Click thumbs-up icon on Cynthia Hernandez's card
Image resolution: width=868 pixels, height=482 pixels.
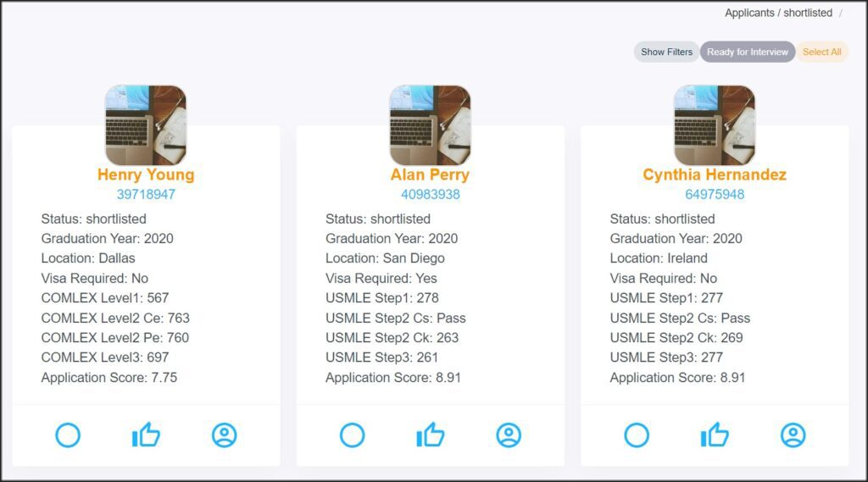click(715, 435)
